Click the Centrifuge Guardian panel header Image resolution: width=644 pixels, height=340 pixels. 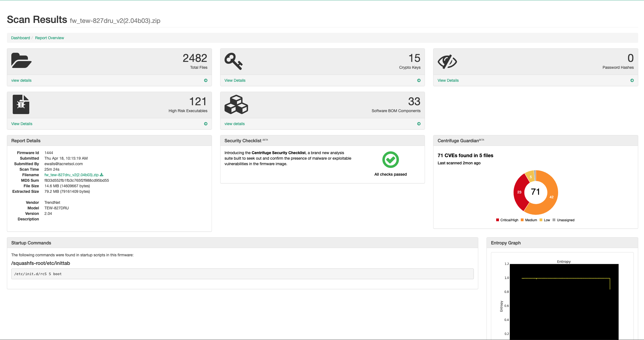535,141
